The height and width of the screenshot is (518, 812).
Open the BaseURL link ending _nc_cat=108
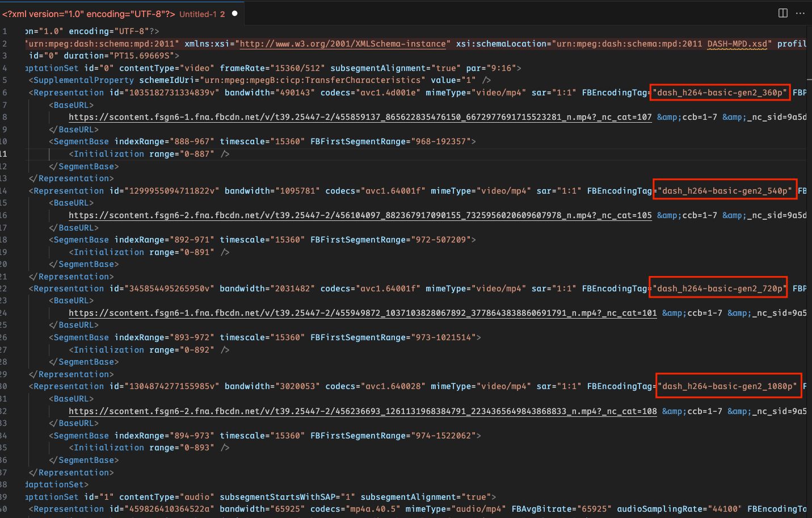pyautogui.click(x=363, y=411)
